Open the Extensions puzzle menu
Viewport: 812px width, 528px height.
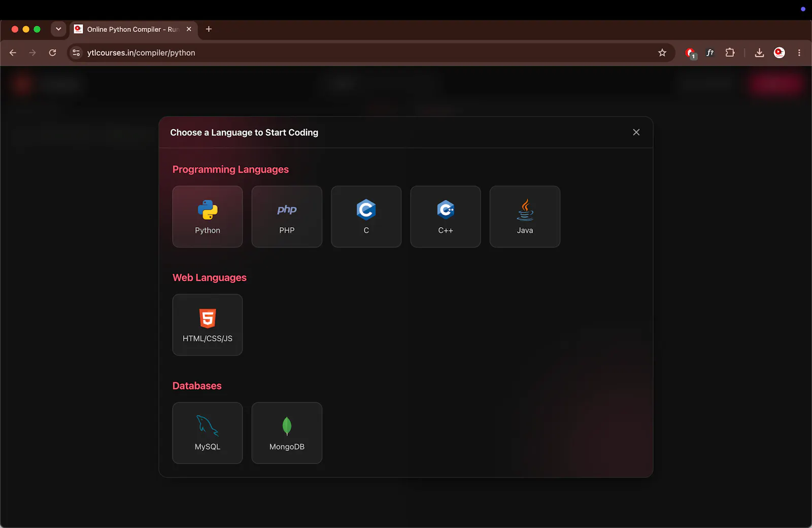pos(730,53)
